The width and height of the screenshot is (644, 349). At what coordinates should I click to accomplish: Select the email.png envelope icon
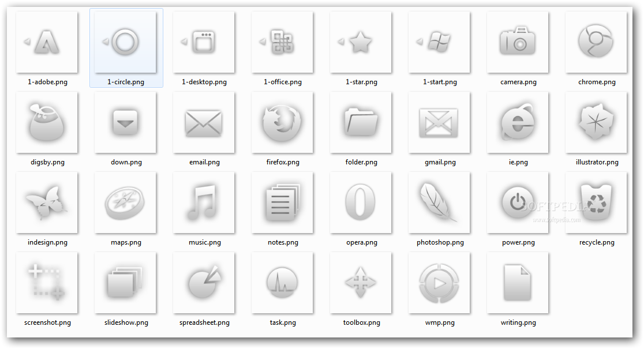click(x=204, y=122)
